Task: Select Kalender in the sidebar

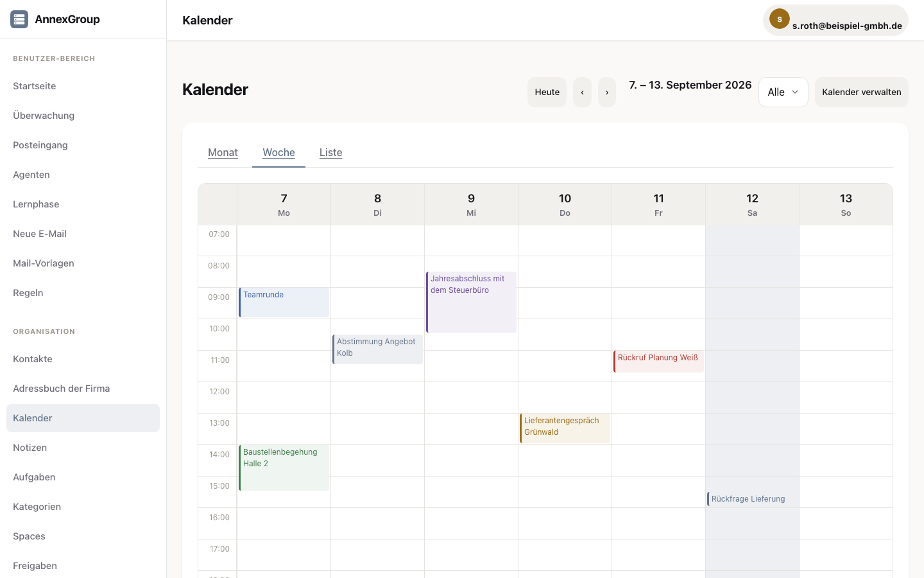Action: [x=83, y=418]
